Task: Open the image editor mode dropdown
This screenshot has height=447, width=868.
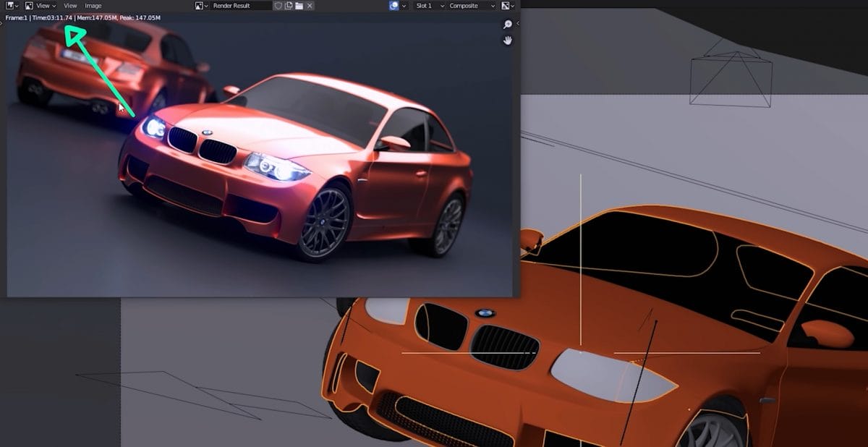Action: [x=30, y=6]
